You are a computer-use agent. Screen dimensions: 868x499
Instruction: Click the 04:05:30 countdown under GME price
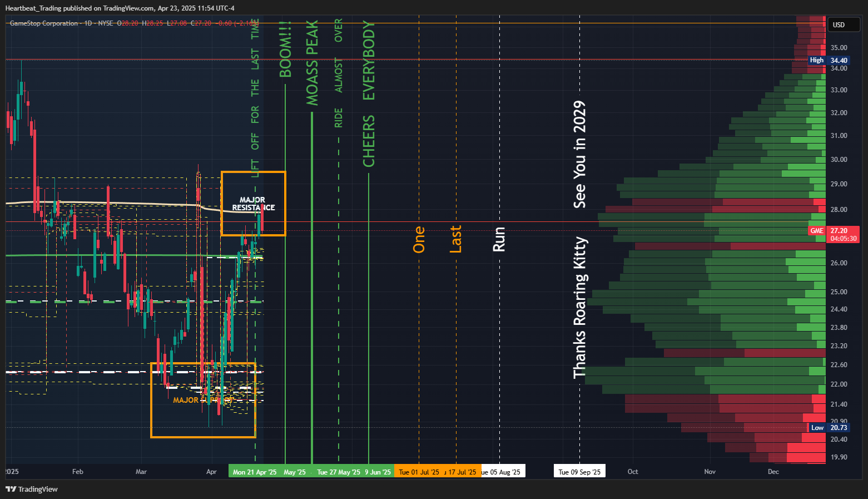(x=844, y=239)
